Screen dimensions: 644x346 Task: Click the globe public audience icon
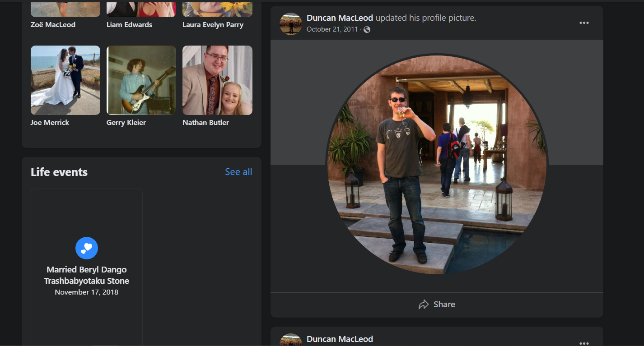point(367,30)
